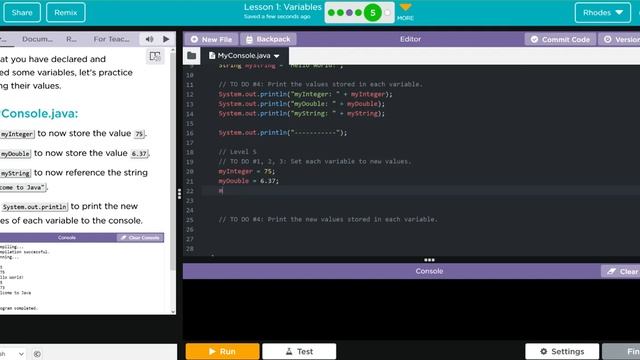640x360 pixels.
Task: Click the Share button
Action: pos(22,13)
